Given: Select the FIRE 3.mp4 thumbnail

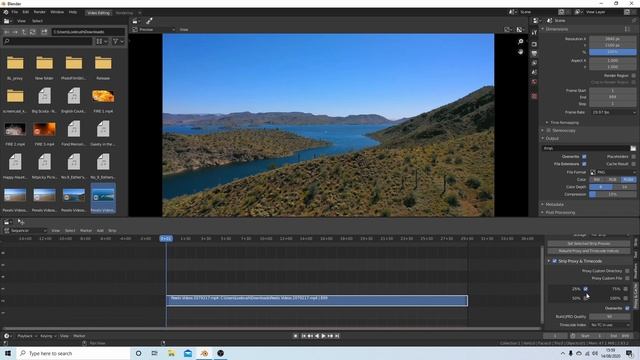Looking at the screenshot, I should pos(44,129).
